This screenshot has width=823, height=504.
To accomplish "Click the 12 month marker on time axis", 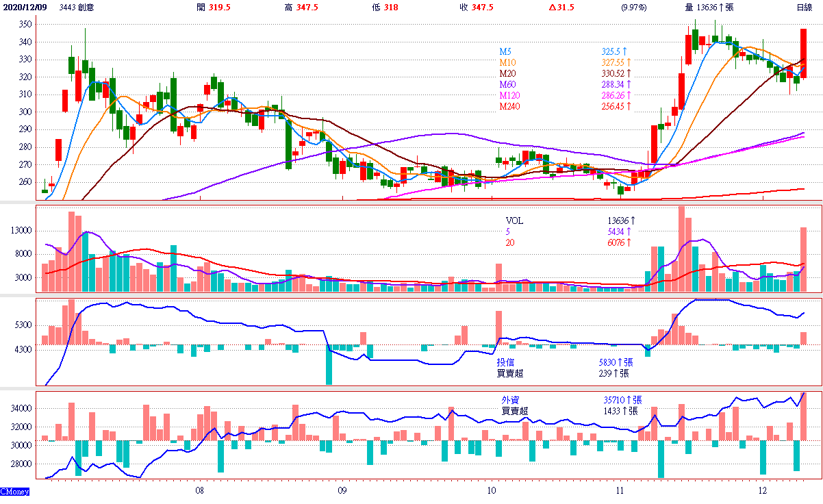I will 763,491.
